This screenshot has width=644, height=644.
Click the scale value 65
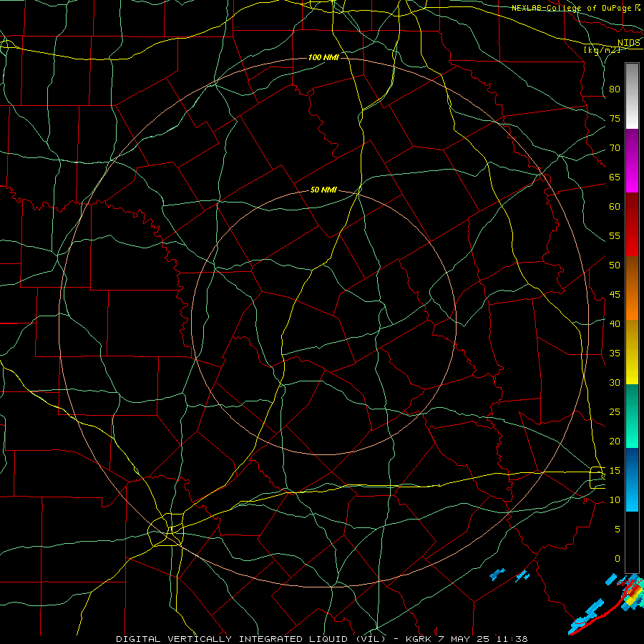tap(615, 177)
